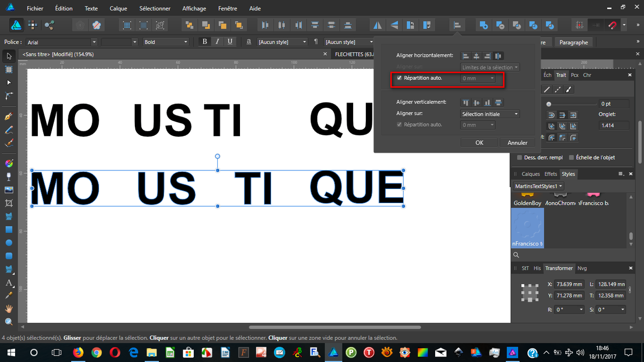Expand the Bold font weight dropdown
Image resolution: width=644 pixels, height=362 pixels.
click(x=185, y=42)
